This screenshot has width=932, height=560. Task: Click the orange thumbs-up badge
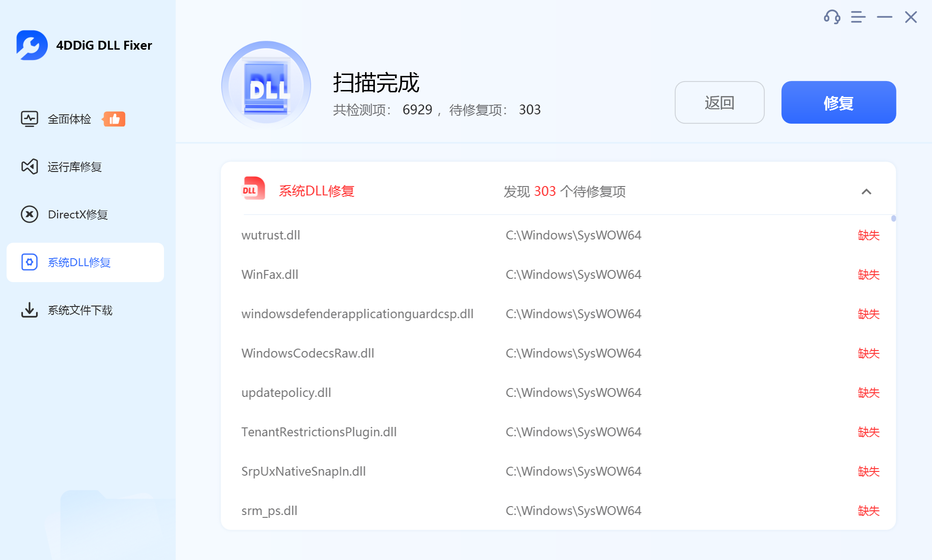click(114, 119)
